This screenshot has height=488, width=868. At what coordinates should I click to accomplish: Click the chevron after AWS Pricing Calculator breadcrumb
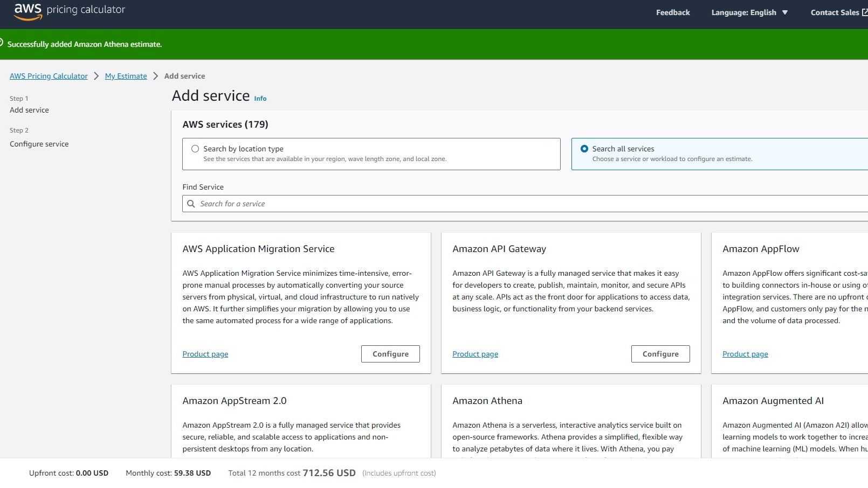[x=95, y=76]
